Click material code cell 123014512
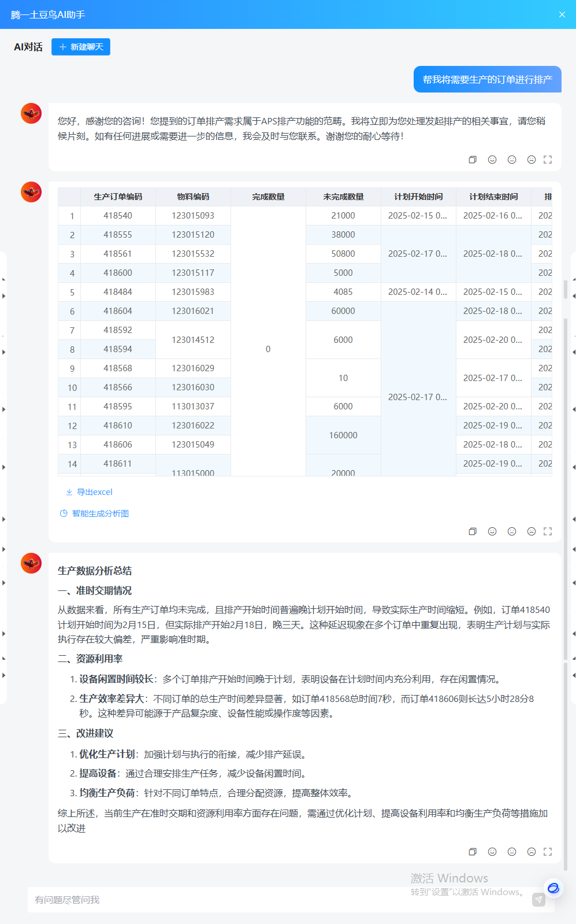This screenshot has width=576, height=924. tap(193, 340)
